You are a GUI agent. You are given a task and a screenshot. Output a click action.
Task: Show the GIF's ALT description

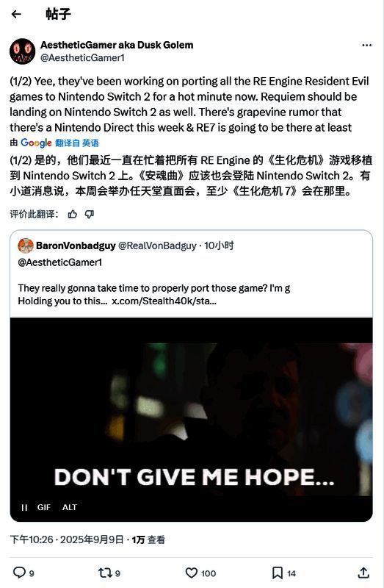pyautogui.click(x=70, y=507)
